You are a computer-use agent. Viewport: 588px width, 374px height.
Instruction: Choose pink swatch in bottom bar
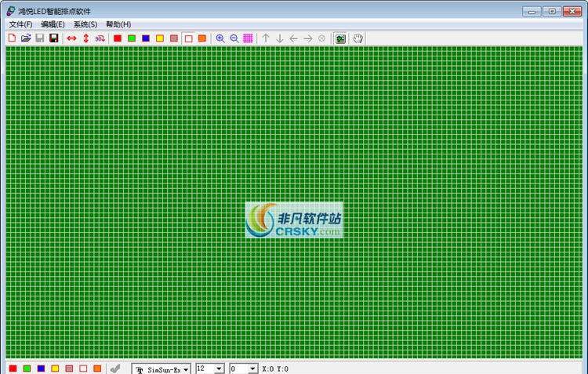click(69, 369)
